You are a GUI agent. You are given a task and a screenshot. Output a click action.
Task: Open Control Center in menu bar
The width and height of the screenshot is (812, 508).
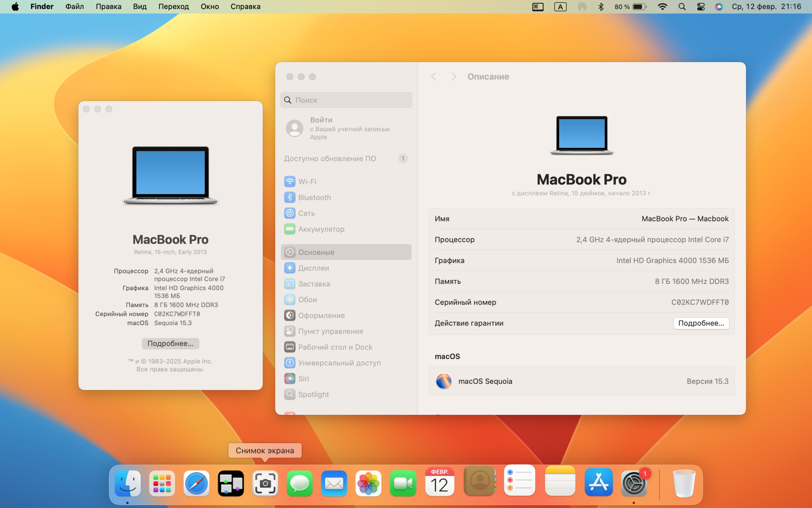coord(701,7)
